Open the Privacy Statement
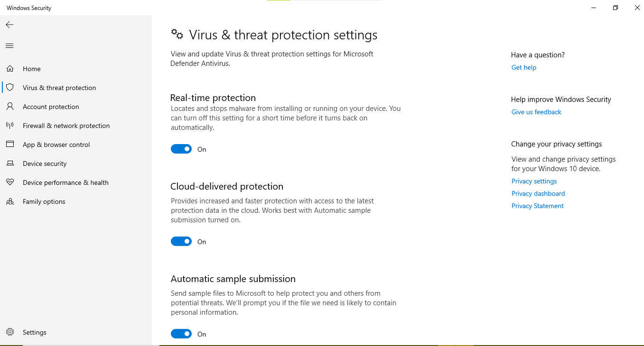This screenshot has width=644, height=346. pyautogui.click(x=537, y=205)
